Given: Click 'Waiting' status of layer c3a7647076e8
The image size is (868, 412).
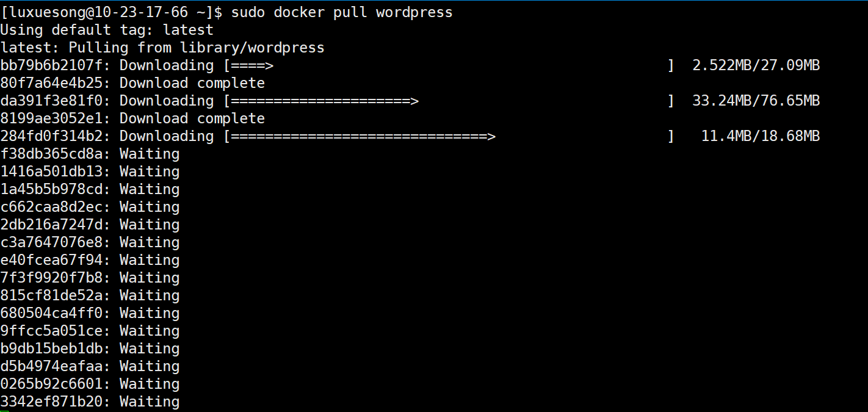Looking at the screenshot, I should pyautogui.click(x=150, y=242).
